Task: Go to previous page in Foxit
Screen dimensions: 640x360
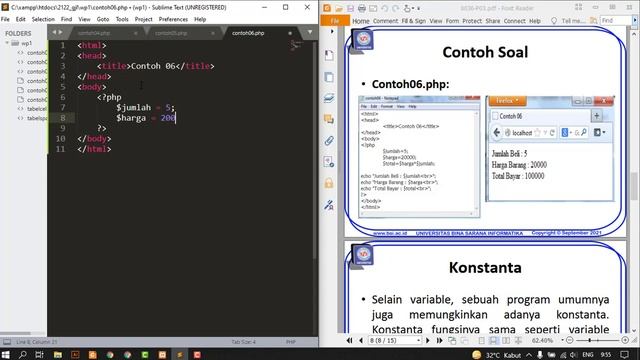Action: pyautogui.click(x=361, y=340)
